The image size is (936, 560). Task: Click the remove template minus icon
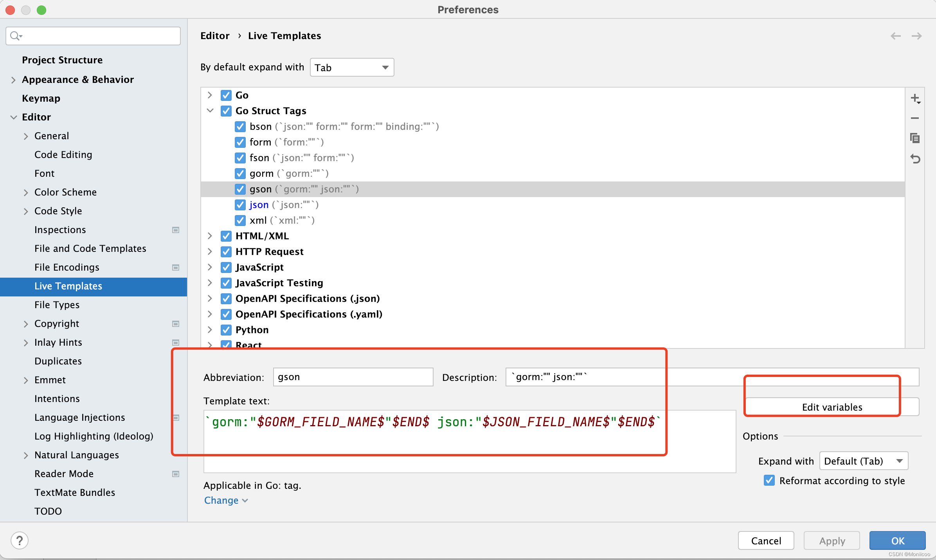point(915,118)
